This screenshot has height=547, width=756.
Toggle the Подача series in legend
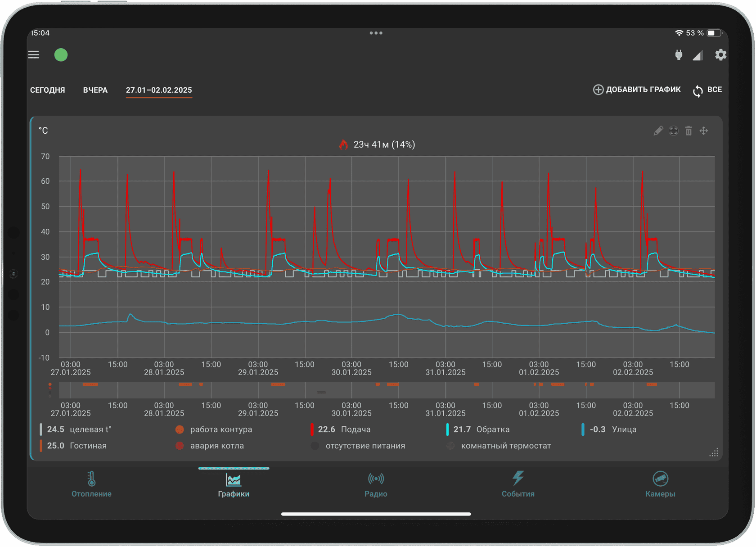point(341,429)
